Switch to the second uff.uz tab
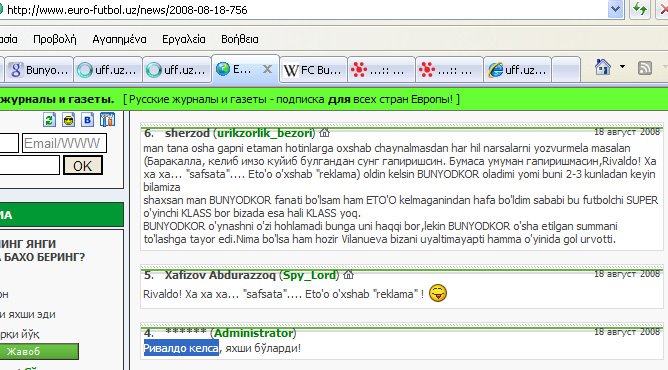The width and height of the screenshot is (668, 370). click(177, 69)
